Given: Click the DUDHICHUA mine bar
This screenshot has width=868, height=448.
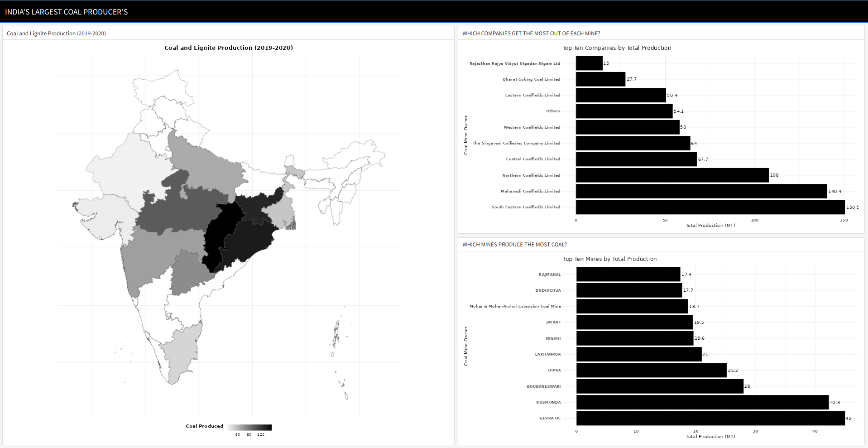Looking at the screenshot, I should (629, 290).
